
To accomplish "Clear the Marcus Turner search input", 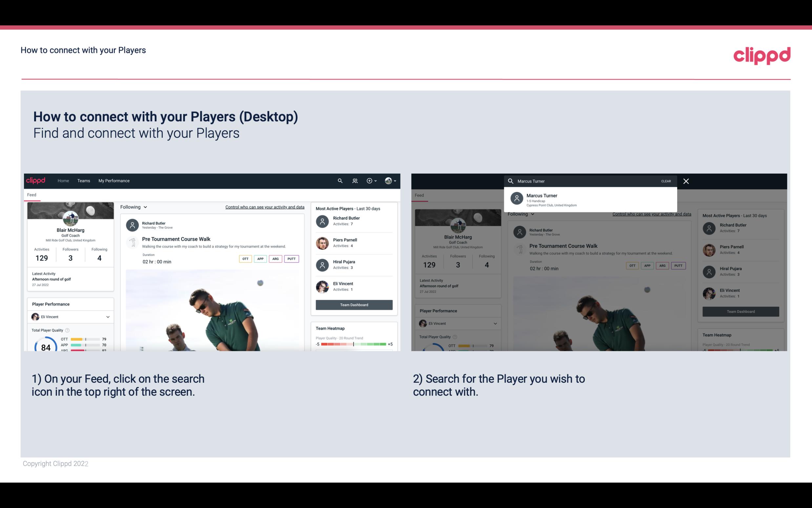I will point(666,181).
